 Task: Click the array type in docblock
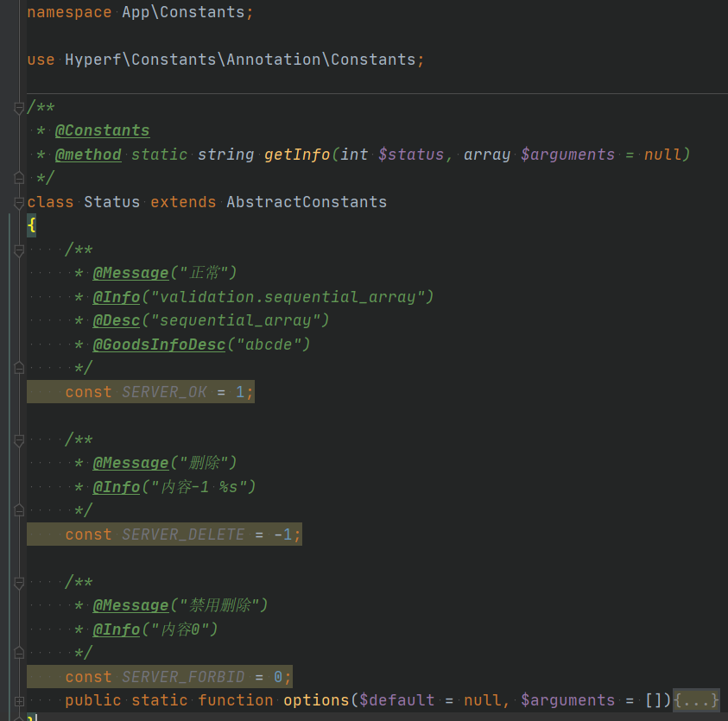(x=487, y=155)
